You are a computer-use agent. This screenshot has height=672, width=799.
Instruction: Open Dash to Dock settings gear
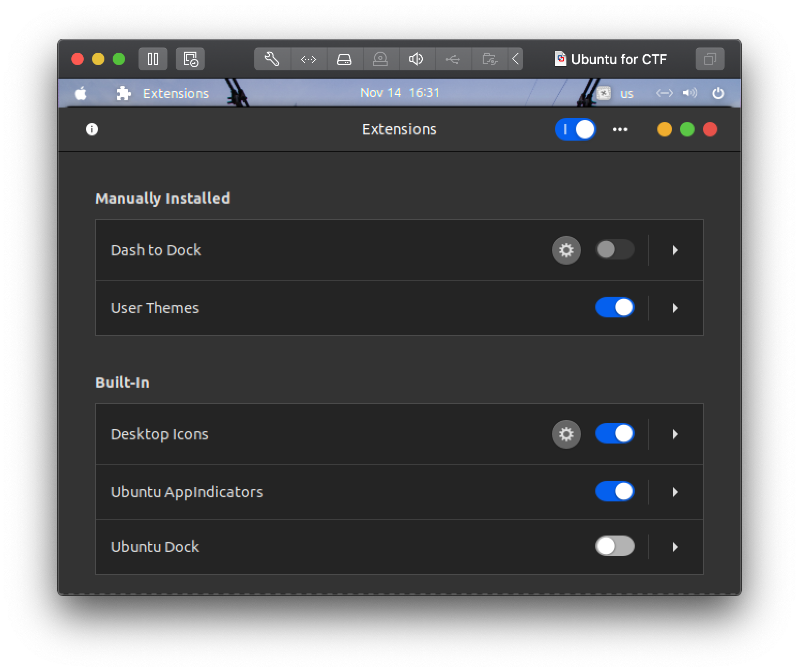[566, 250]
